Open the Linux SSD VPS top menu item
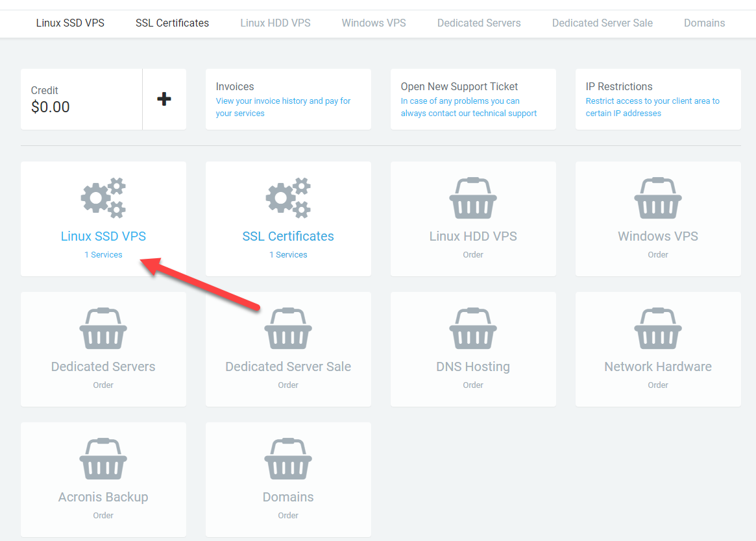The height and width of the screenshot is (541, 756). coord(70,23)
